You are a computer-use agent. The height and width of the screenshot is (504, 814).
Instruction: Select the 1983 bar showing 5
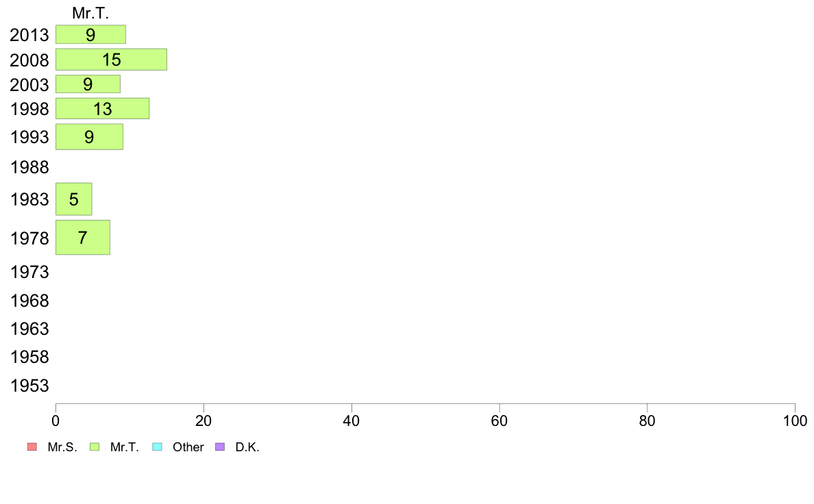(73, 199)
